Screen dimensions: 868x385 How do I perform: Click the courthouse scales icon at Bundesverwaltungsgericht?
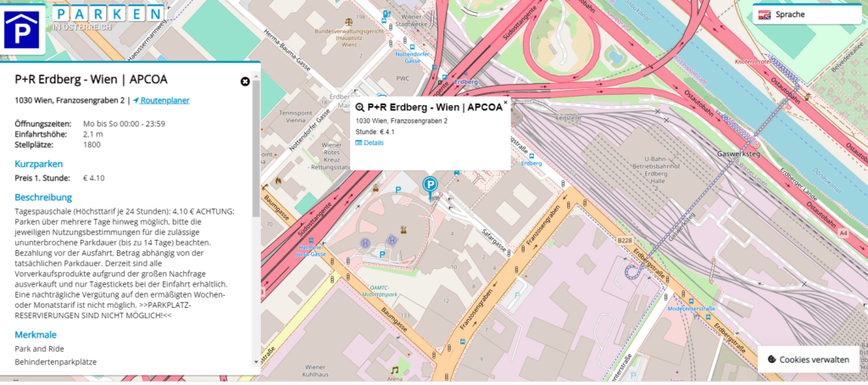(x=348, y=24)
